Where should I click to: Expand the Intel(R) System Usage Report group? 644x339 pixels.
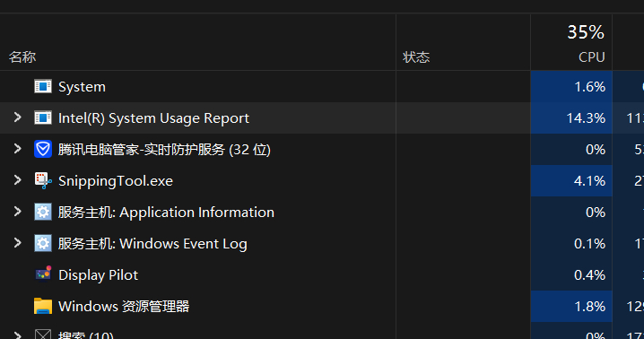[x=17, y=117]
